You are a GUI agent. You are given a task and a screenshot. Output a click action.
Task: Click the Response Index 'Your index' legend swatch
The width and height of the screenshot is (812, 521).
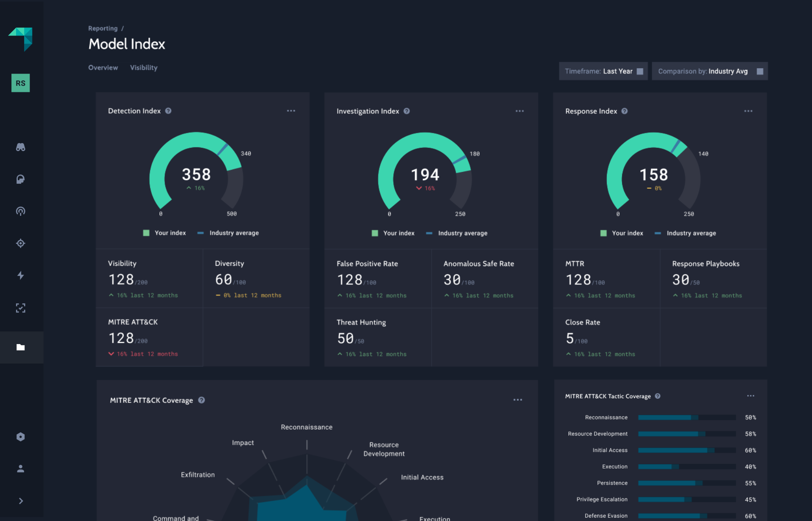(604, 233)
